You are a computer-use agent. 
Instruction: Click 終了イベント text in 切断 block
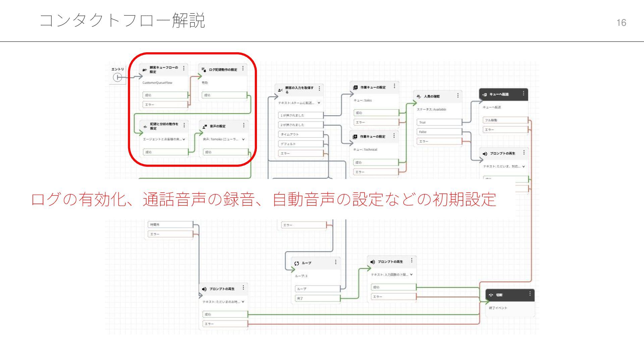click(498, 308)
